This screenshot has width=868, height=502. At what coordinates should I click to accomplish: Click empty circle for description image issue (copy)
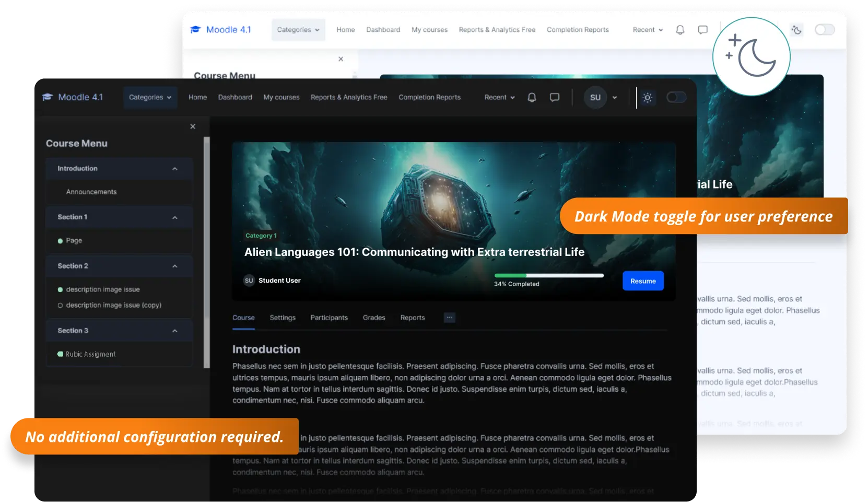(60, 306)
